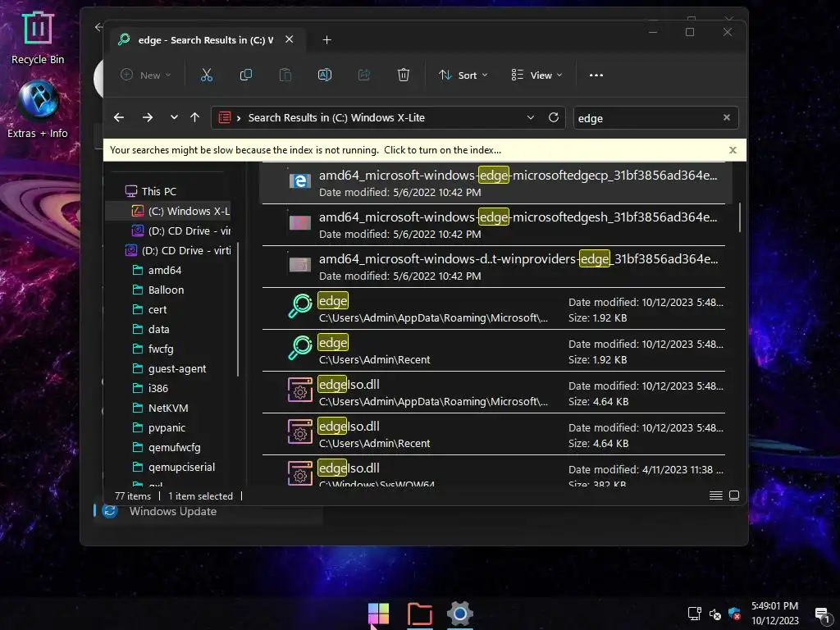Screen dimensions: 840x630
Task: Select the winproviders-edge search result
Action: coord(493,267)
